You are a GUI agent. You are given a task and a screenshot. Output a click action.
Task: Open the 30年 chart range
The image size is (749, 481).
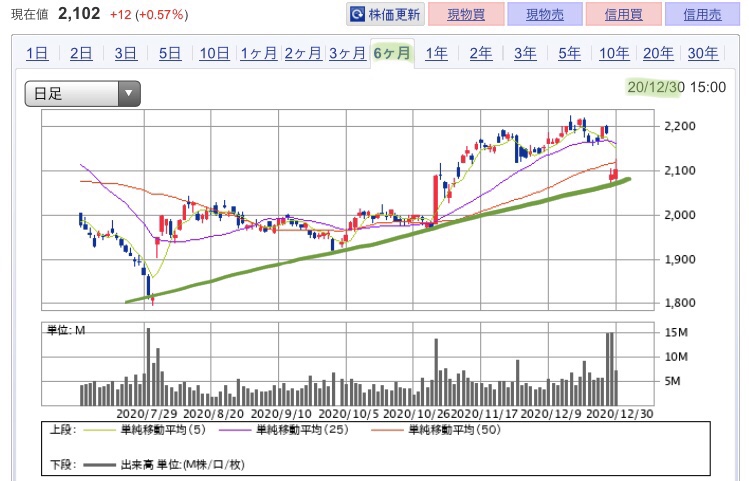(703, 53)
